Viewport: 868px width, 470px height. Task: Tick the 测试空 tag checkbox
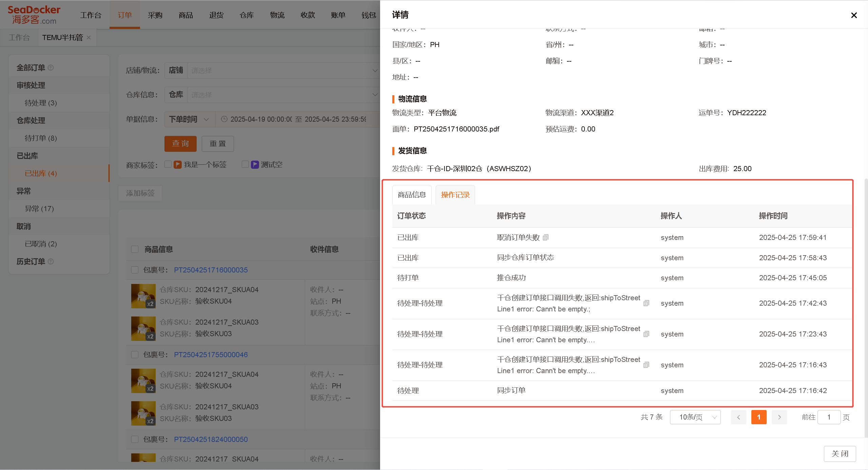[x=245, y=164]
